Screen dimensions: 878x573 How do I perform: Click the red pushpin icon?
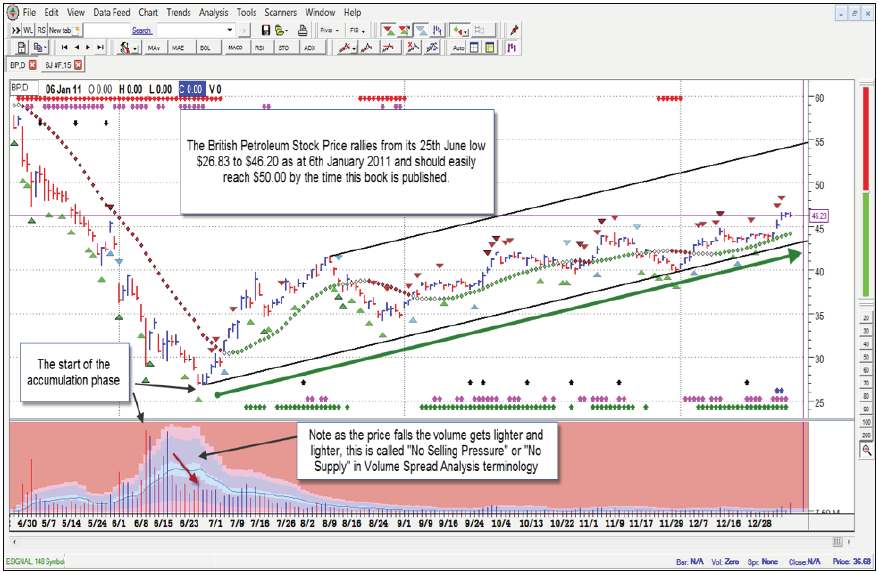(x=513, y=30)
